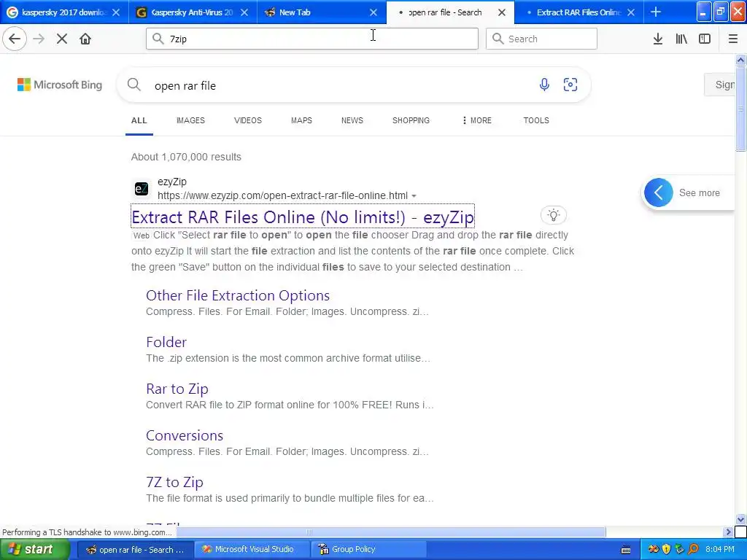Open the browser home page

point(85,39)
